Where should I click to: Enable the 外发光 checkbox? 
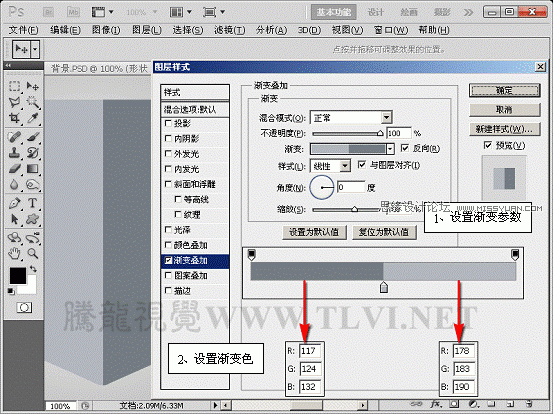point(168,153)
